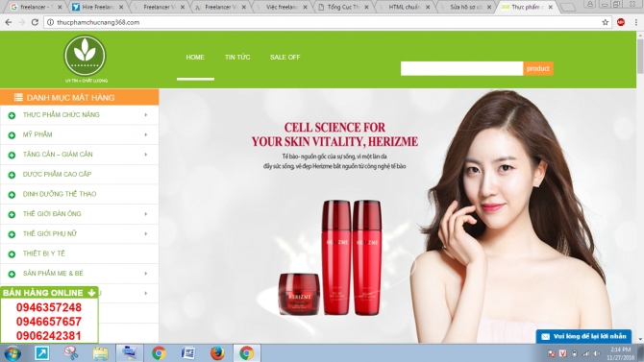Click phone number 0946657657

[x=49, y=322]
